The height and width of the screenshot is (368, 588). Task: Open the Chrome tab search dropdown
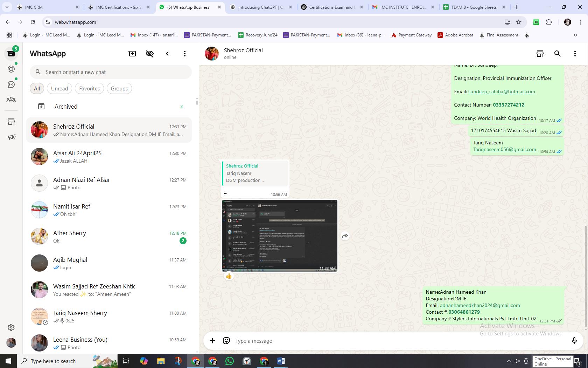click(7, 7)
